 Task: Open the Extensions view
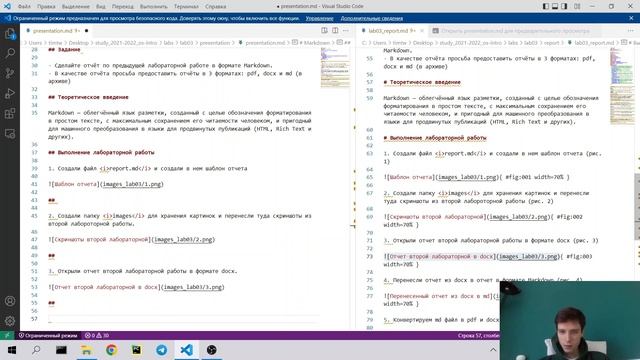(10, 113)
